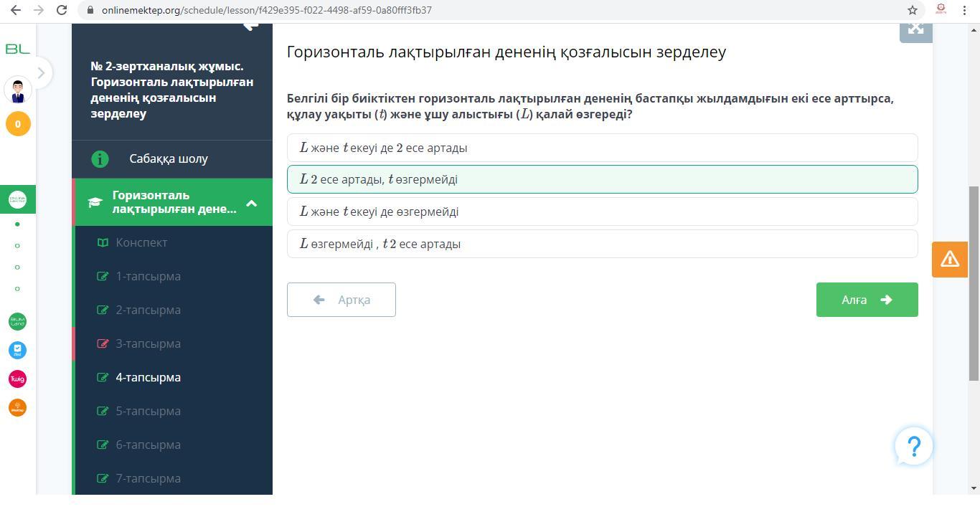Viewport: 980px width, 522px height.
Task: Click the book icon beside Конспект
Action: [x=103, y=242]
